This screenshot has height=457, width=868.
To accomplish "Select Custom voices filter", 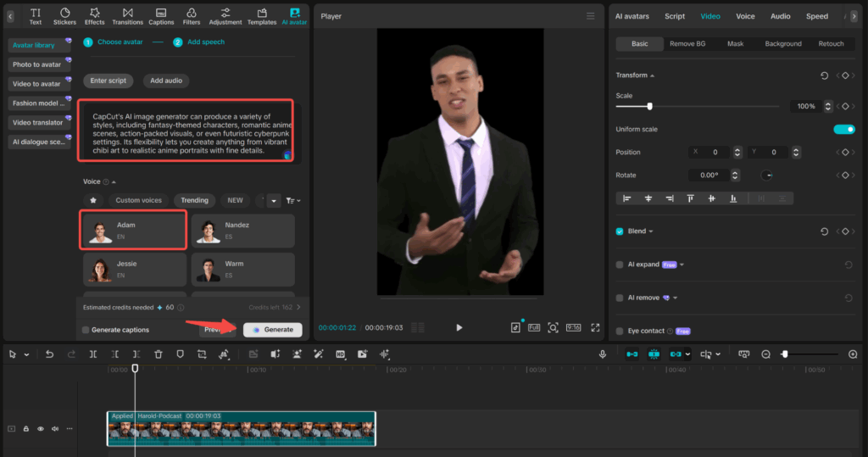I will (x=138, y=201).
